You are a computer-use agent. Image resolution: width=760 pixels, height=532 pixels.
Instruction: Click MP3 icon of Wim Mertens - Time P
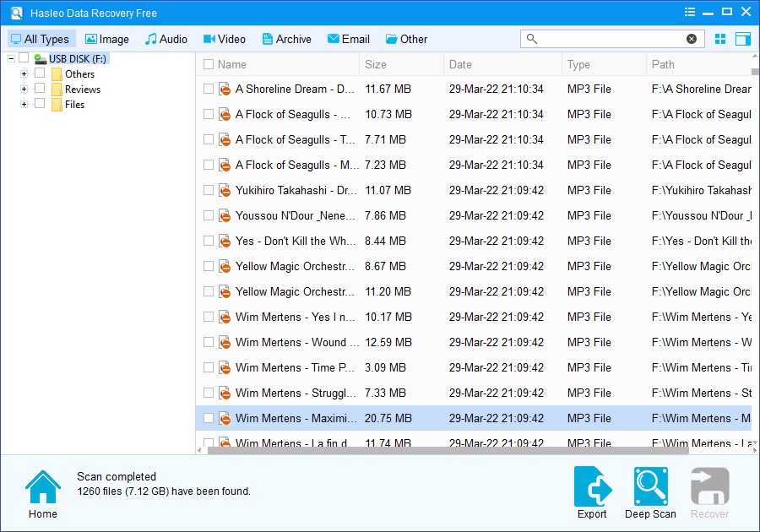[x=225, y=367]
